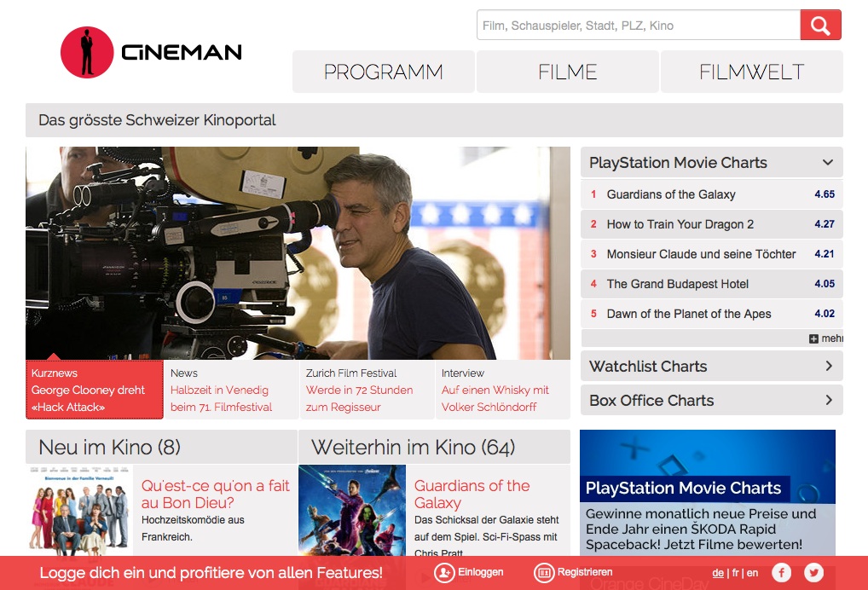Click into the film search input field
868x590 pixels.
tap(638, 26)
